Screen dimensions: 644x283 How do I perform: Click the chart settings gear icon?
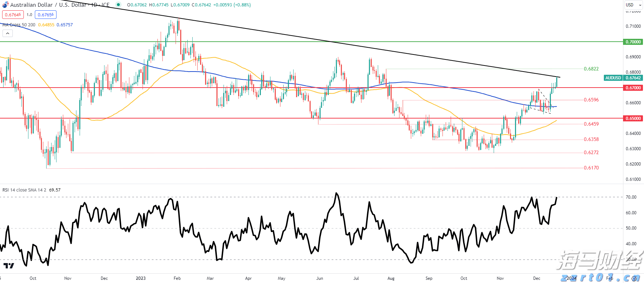tap(634, 278)
